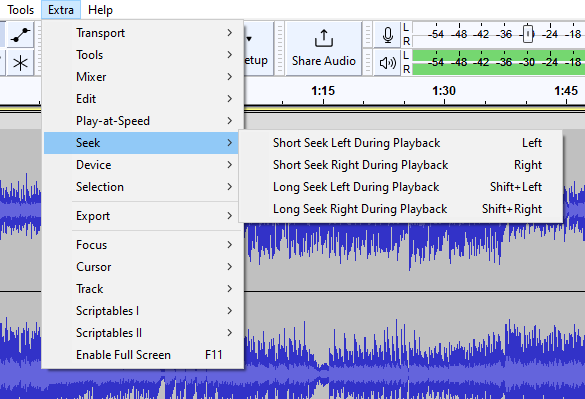Click the 1:30 mark on the timeline ruler
Screen dimensions: 585x399
[x=444, y=91]
